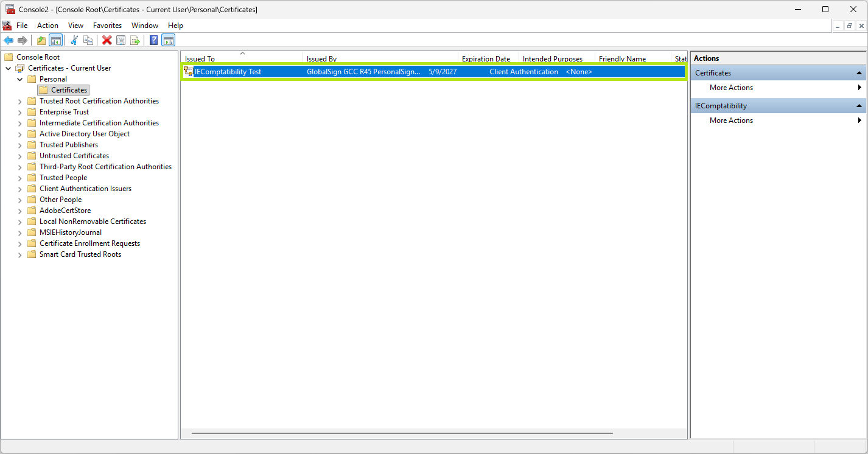Toggle Show/Hide Console Tree toolbar button
868x454 pixels.
(55, 40)
